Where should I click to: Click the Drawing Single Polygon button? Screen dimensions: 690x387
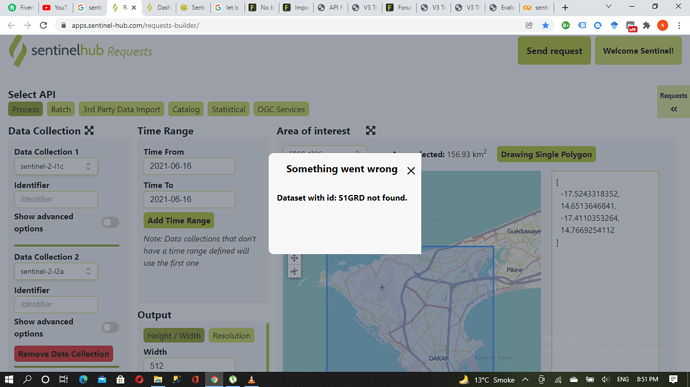(x=546, y=154)
